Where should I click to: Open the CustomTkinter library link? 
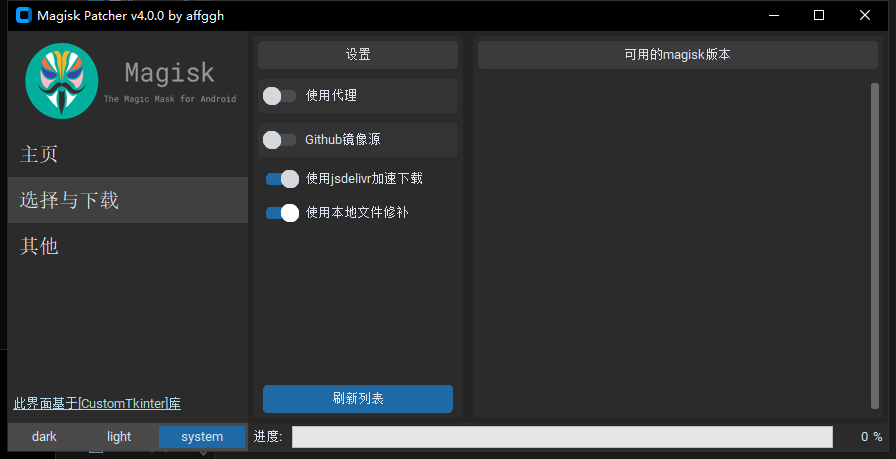(97, 404)
